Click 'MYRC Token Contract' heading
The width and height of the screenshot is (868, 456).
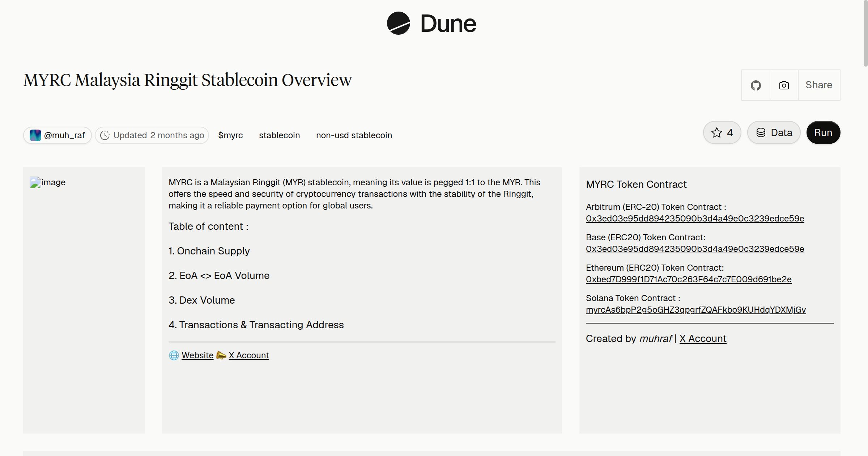[x=636, y=185]
